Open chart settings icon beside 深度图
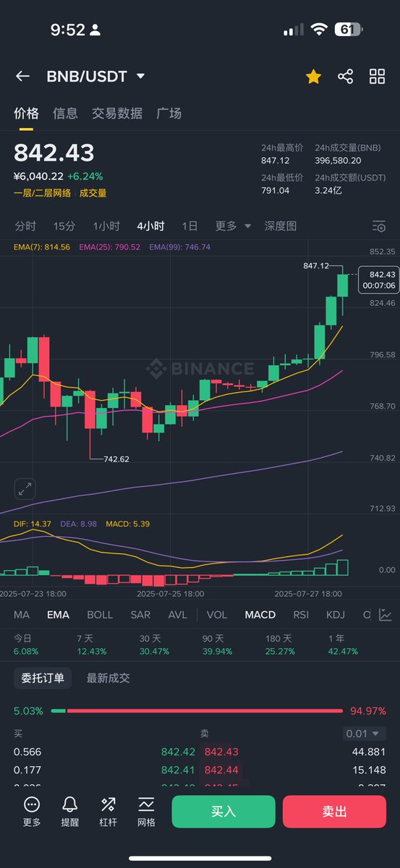 coord(379,226)
